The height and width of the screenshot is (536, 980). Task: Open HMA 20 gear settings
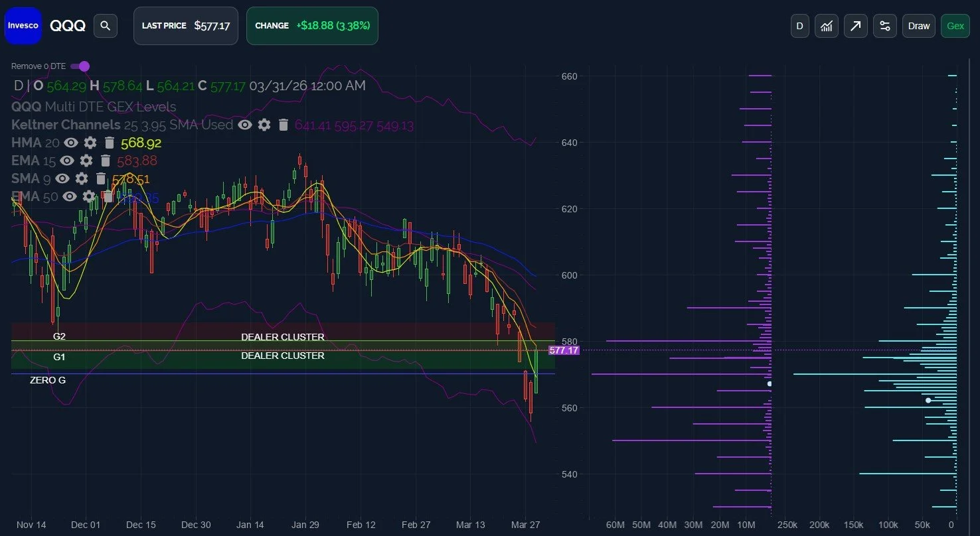(90, 143)
